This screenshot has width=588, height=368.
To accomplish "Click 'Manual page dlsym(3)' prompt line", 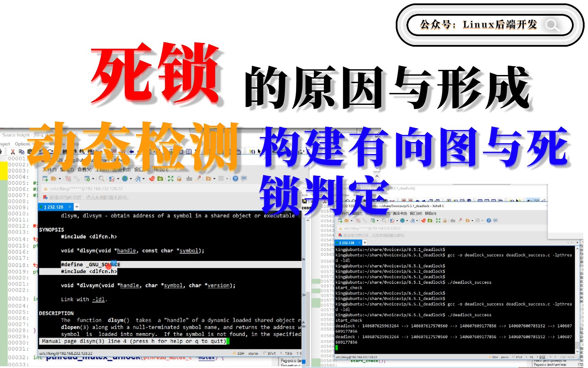I will pos(134,341).
